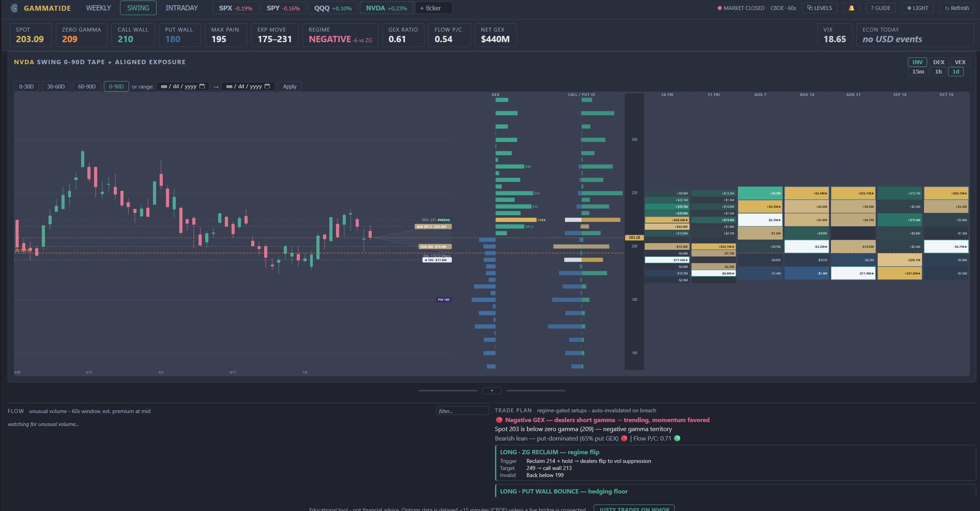Viewport: 980px width, 511px height.
Task: Click the Apply range button
Action: tap(289, 86)
